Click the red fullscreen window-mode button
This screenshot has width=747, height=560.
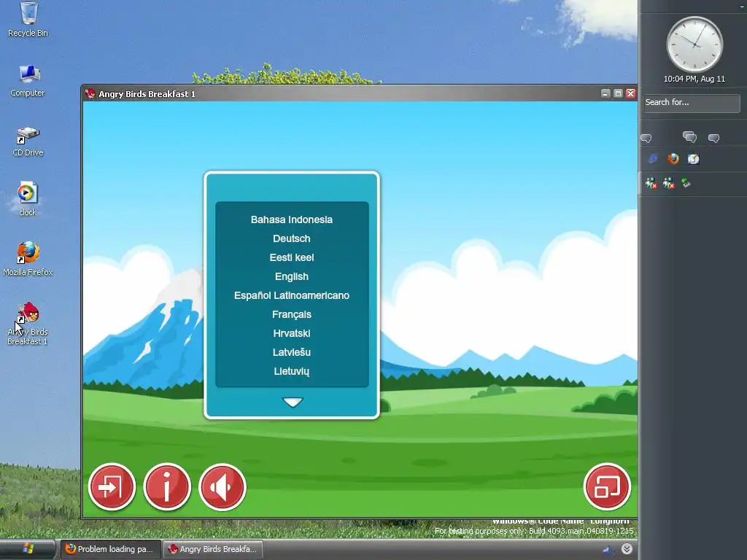607,486
